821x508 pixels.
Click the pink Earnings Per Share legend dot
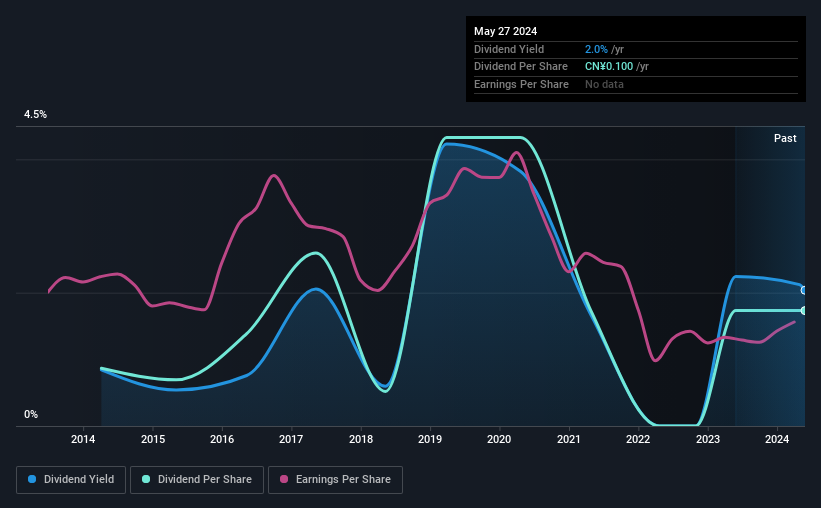[x=284, y=479]
